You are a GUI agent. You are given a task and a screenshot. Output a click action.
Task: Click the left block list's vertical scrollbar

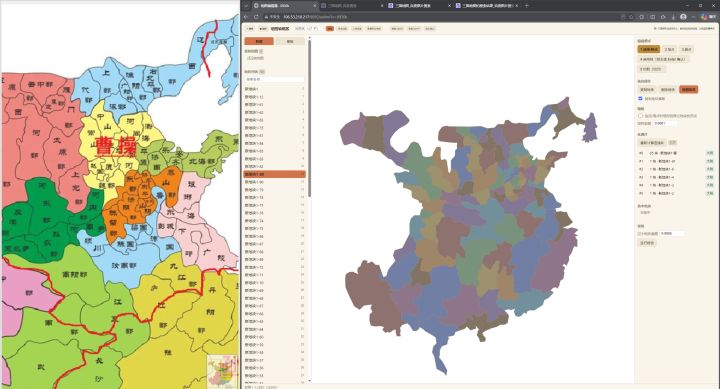click(309, 119)
